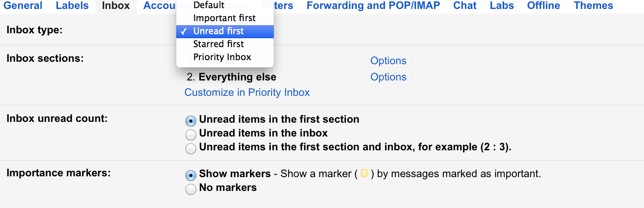Go to the Chat settings tab

coord(465,6)
